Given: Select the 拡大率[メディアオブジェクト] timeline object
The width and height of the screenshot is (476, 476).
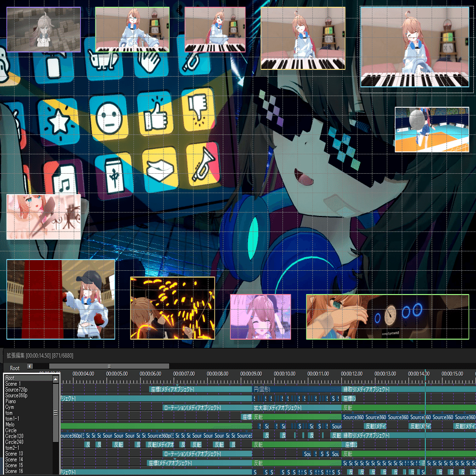Looking at the screenshot, I should 297,408.
